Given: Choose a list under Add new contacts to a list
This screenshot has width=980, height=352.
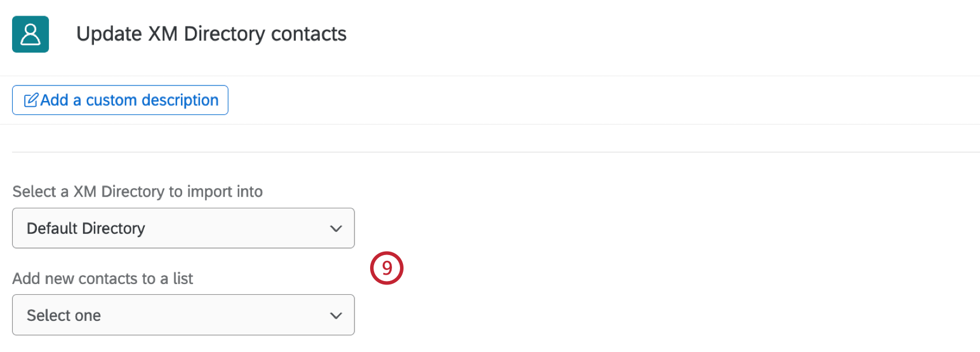Looking at the screenshot, I should [183, 315].
